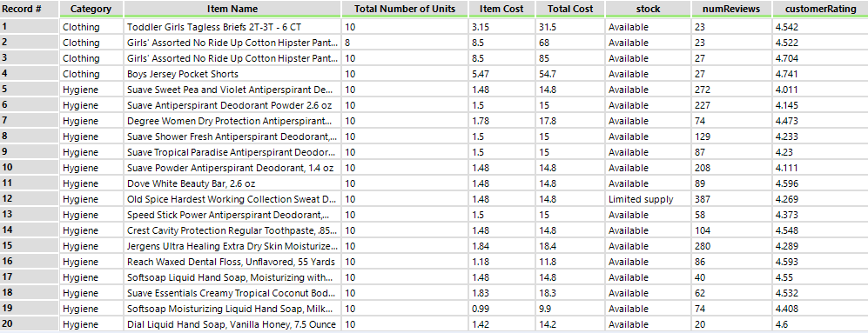This screenshot has height=333, width=868.
Task: Select Dove White Beauty Bar item cell
Action: point(232,183)
